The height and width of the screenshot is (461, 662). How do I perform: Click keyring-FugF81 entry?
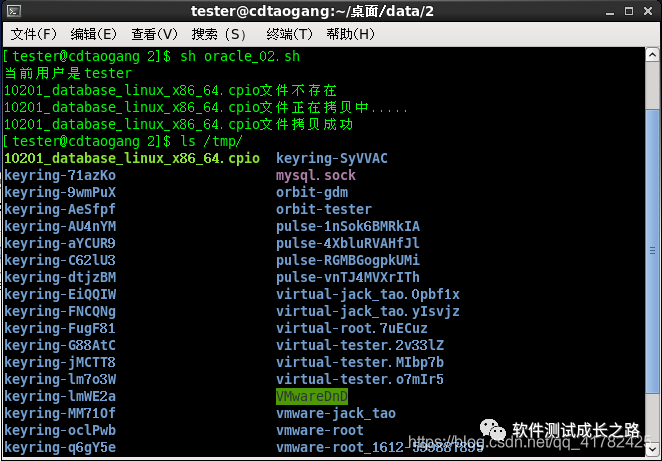60,328
